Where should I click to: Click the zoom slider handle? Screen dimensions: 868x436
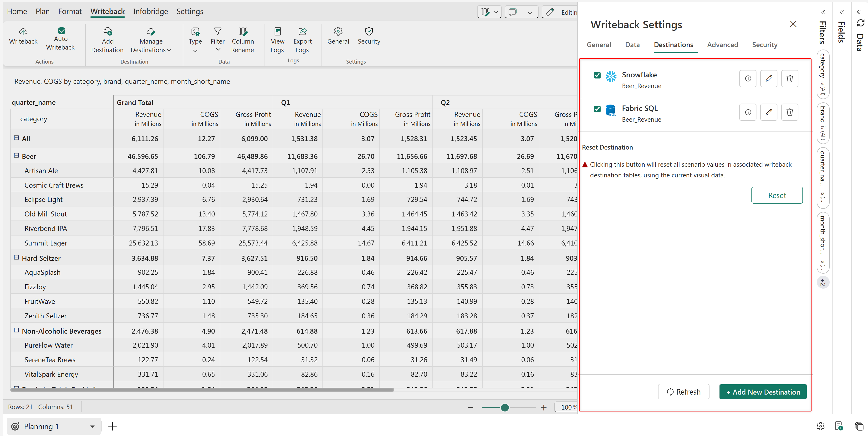tap(504, 408)
